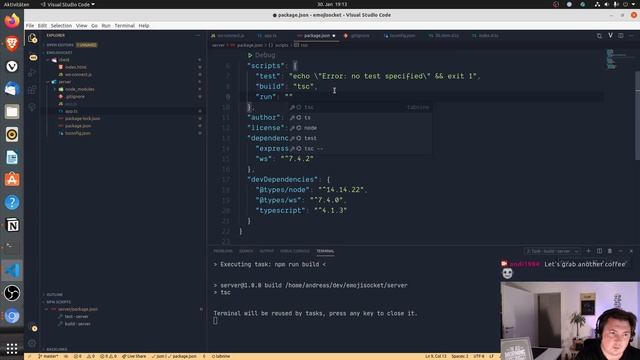Screen dimensions: 640x360
Task: Kill terminal with trash icon
Action: [x=610, y=251]
